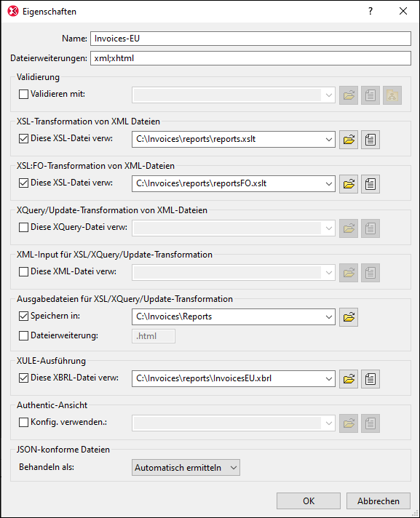Open the Behandeln als dropdown
This screenshot has height=518, width=420.
(186, 468)
